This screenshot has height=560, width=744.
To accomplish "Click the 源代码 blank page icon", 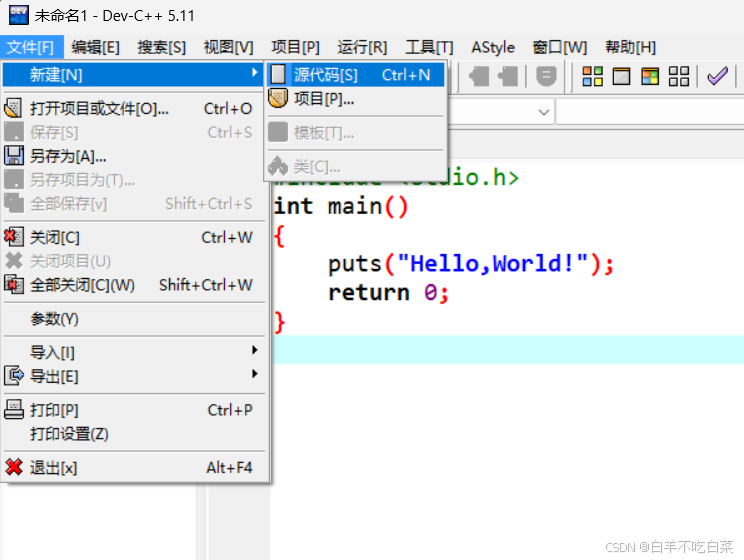I will tap(278, 75).
